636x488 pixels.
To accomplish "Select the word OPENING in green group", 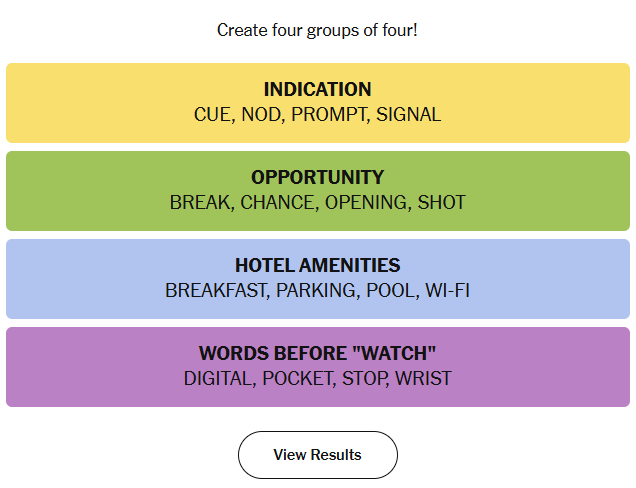I will point(366,202).
